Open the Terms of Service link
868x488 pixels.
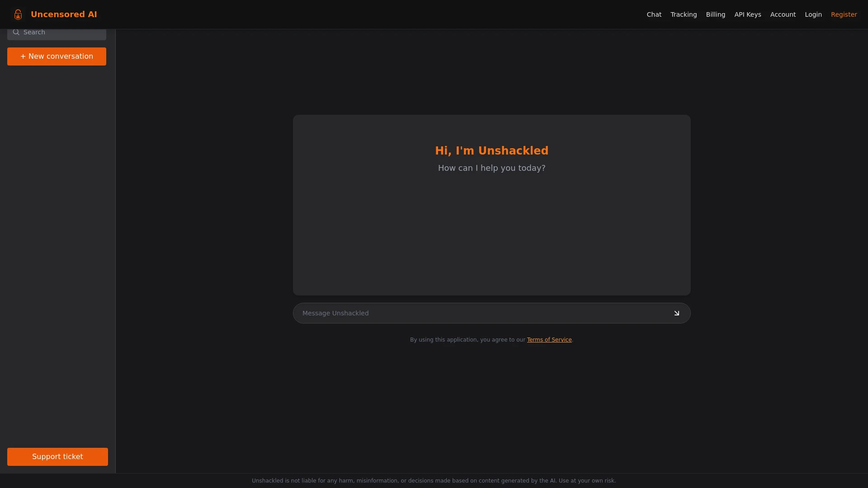point(549,339)
